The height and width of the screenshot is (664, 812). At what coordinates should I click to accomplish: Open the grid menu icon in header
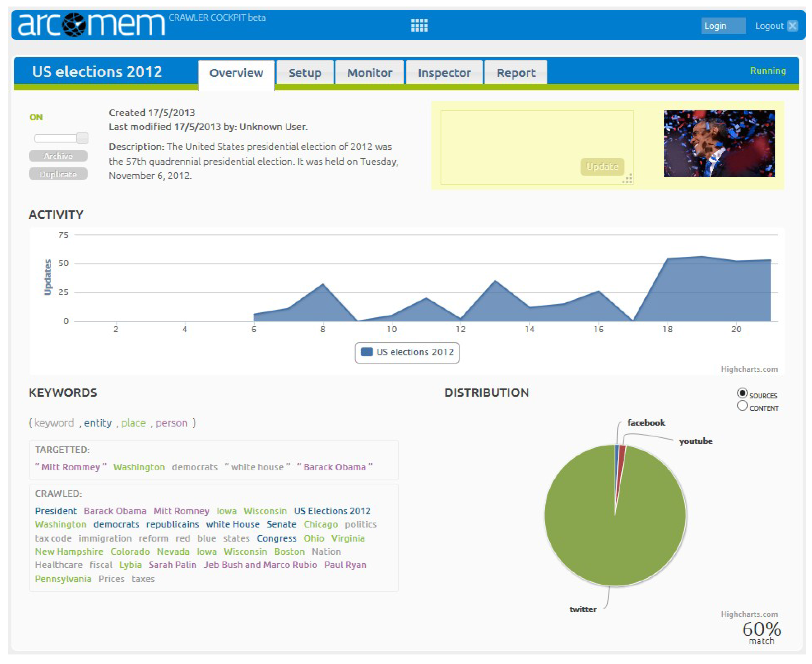coord(419,25)
